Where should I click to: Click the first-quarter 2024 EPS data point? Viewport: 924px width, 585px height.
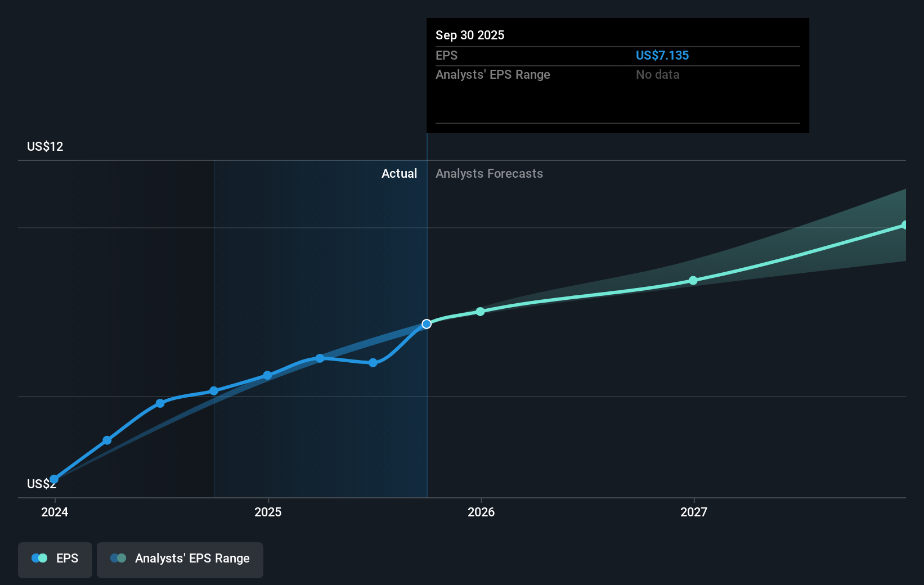(107, 440)
